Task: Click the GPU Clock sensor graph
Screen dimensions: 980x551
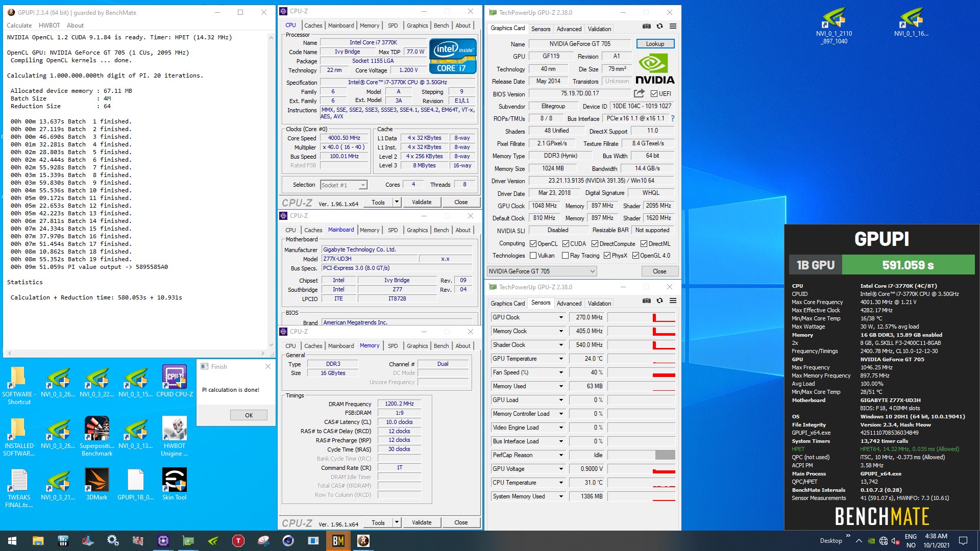Action: tap(642, 317)
